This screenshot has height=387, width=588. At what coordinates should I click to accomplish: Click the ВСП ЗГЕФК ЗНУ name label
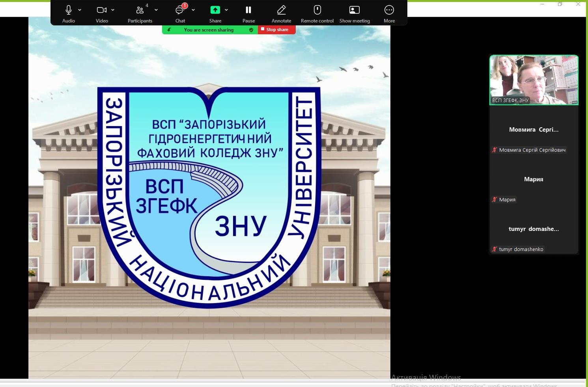click(510, 100)
